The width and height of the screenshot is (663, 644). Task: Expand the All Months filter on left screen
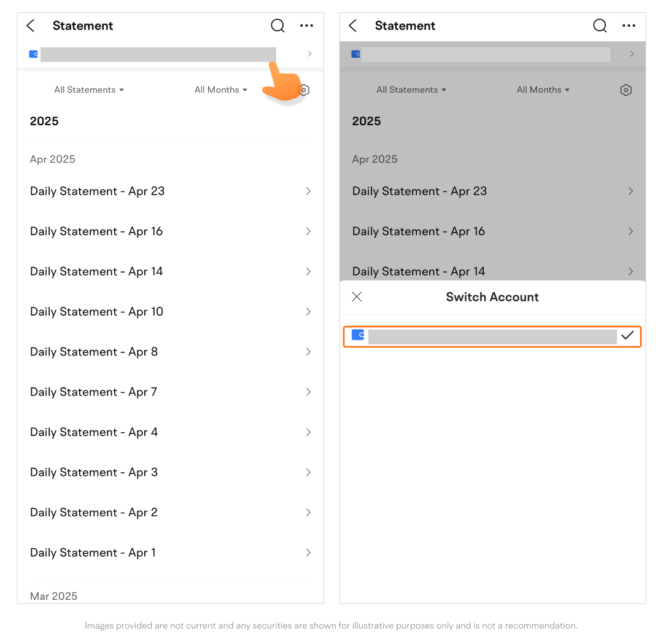[x=221, y=90]
